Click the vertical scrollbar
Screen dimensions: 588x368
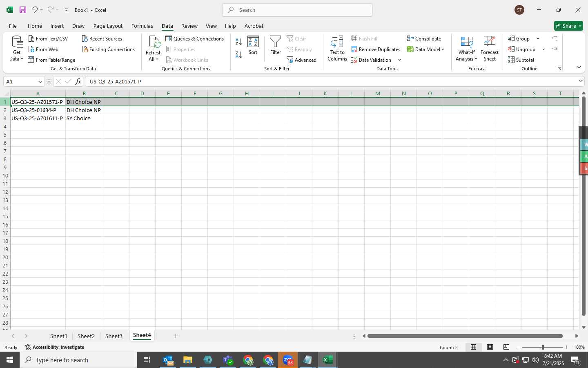pyautogui.click(x=584, y=206)
